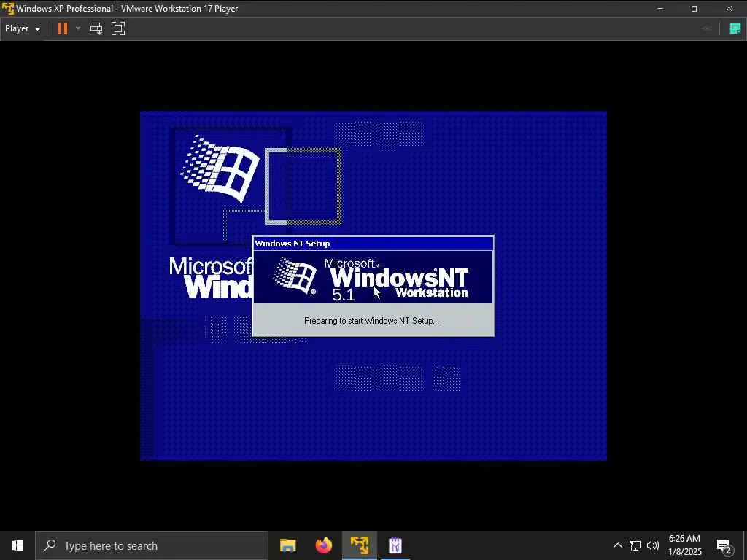
Task: Show hidden system tray icons
Action: click(x=617, y=545)
